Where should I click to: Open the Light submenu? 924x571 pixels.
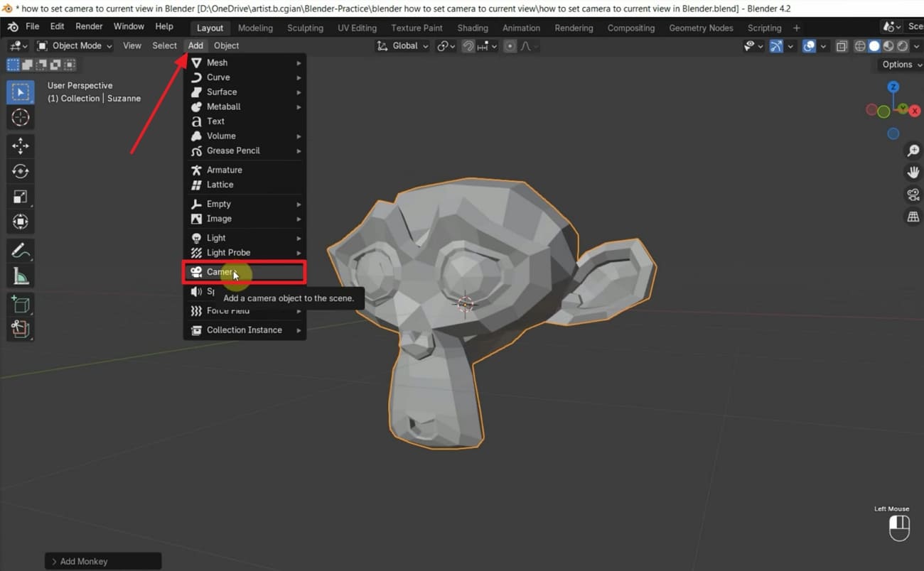[x=246, y=238]
